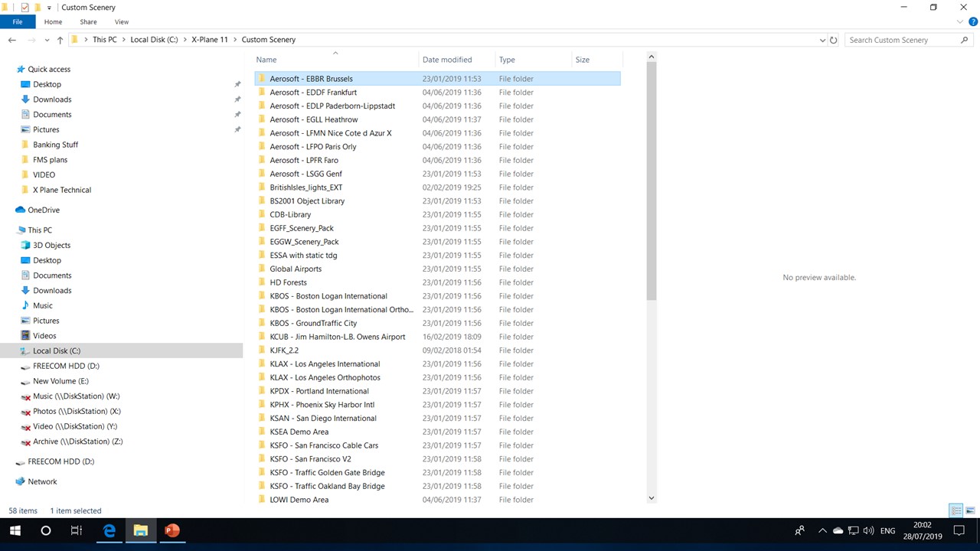Refresh the Custom Scenery folder view

click(x=834, y=40)
